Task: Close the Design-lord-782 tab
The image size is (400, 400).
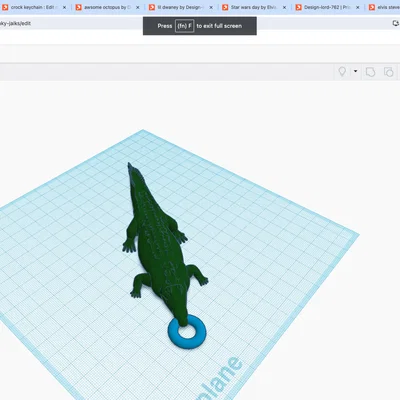Action: (358, 7)
